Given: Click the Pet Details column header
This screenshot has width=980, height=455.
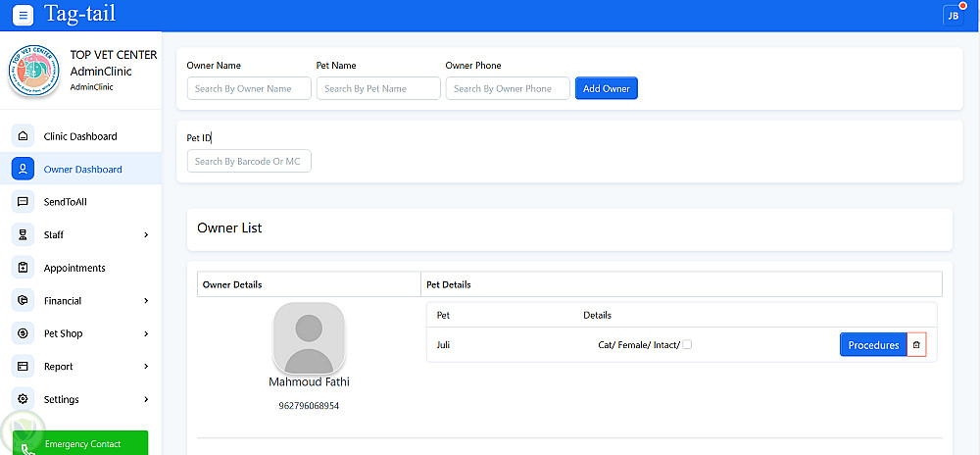Looking at the screenshot, I should point(448,285).
